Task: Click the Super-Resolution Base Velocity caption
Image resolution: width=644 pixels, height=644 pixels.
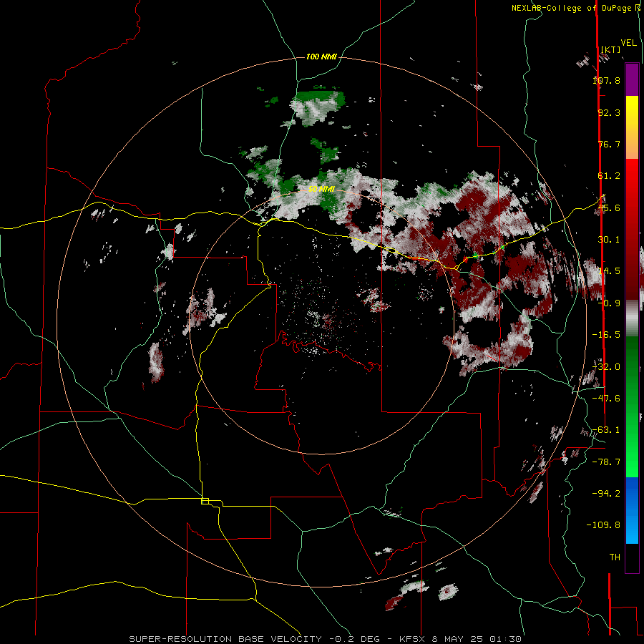Action: pos(326,639)
